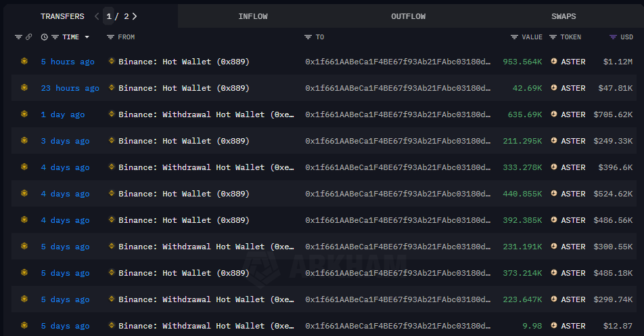Viewport: 644px width, 336px height.
Task: Click value 333.278K
Action: (x=522, y=167)
